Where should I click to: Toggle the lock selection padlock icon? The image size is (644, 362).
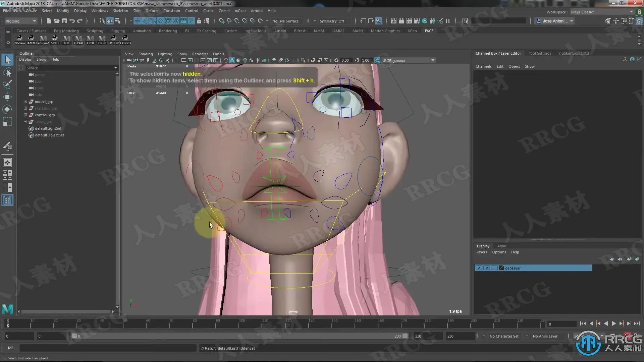(199, 21)
